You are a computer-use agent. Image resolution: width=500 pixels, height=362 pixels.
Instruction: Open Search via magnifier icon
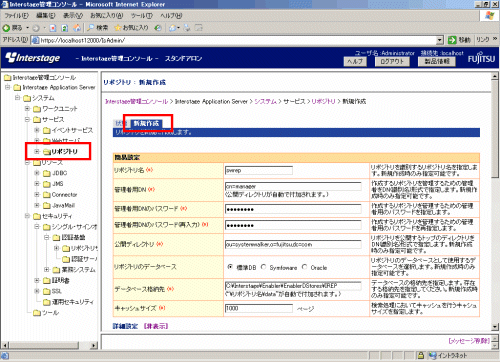pyautogui.click(x=91, y=28)
